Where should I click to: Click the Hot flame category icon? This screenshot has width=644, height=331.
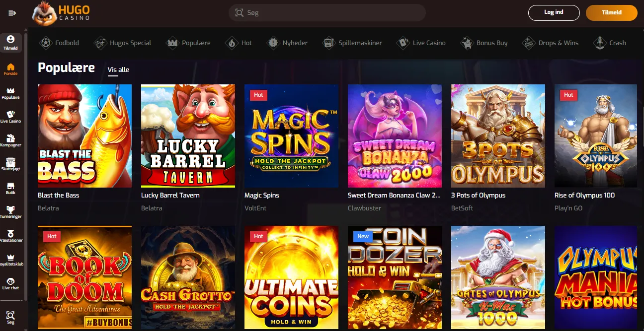coord(232,43)
